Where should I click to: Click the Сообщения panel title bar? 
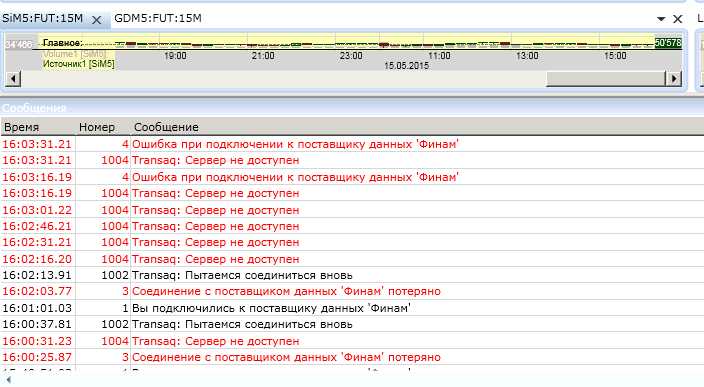click(x=352, y=108)
